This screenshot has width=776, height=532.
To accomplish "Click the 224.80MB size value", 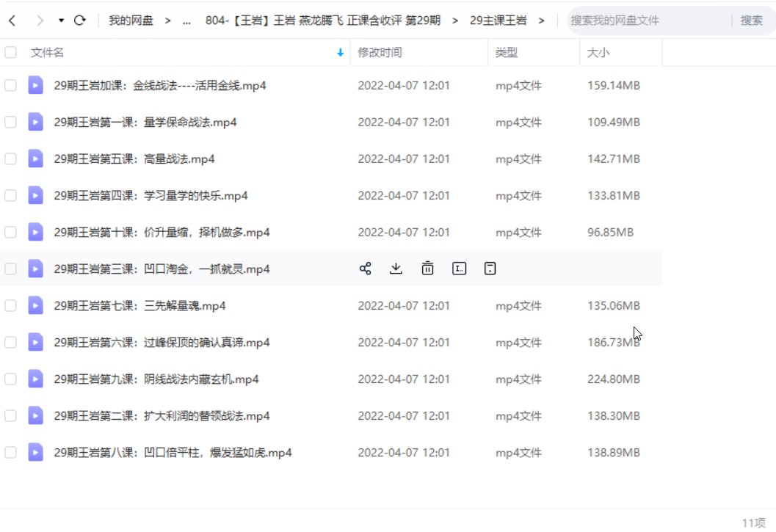I will point(614,379).
